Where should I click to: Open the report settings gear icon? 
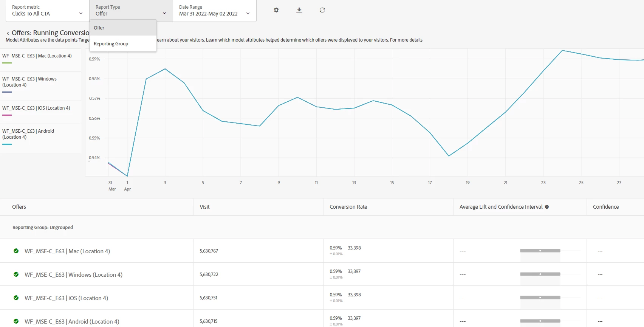click(276, 10)
